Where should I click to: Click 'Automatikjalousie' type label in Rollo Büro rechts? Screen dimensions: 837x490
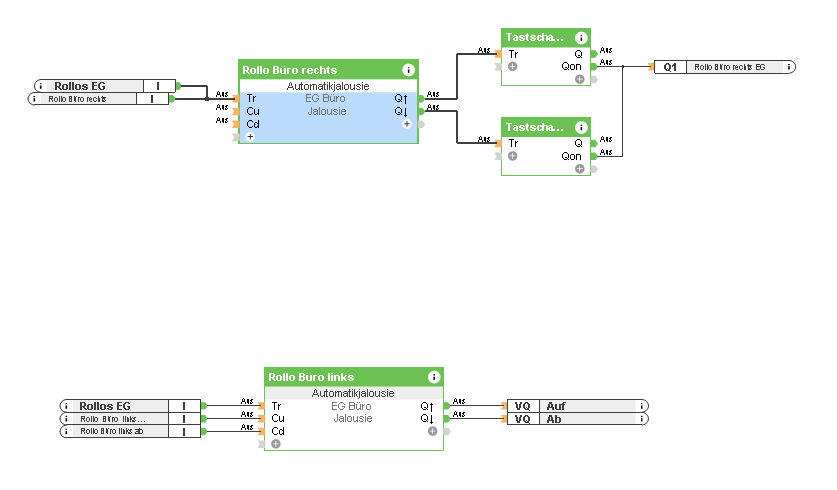click(328, 86)
